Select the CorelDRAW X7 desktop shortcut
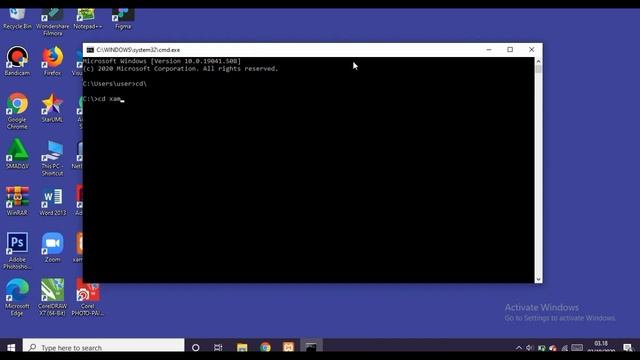Viewport: 640px width, 360px height. tap(53, 298)
